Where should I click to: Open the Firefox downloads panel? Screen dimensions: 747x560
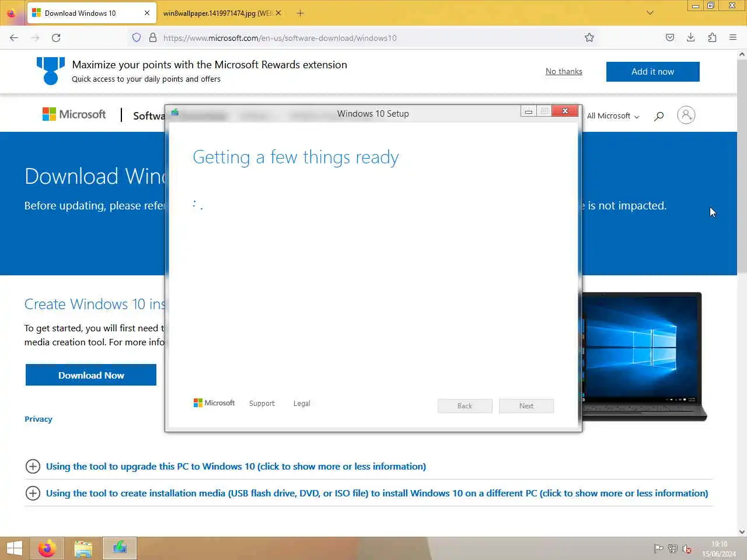(690, 38)
